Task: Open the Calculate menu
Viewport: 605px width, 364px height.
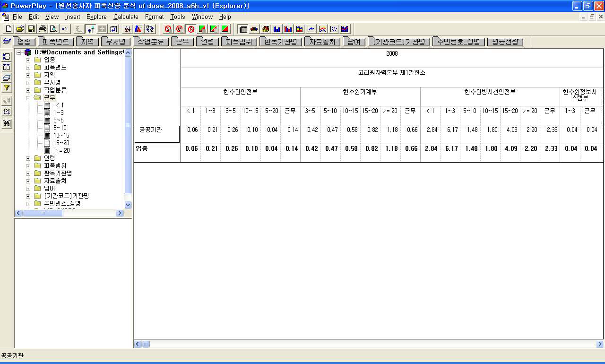Action: pos(126,17)
